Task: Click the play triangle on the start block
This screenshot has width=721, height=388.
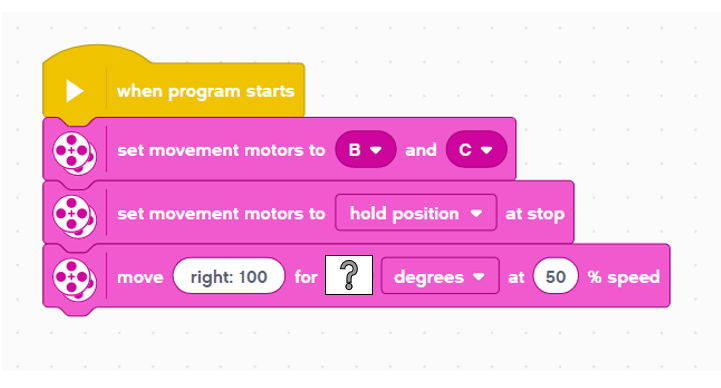Action: click(x=74, y=91)
